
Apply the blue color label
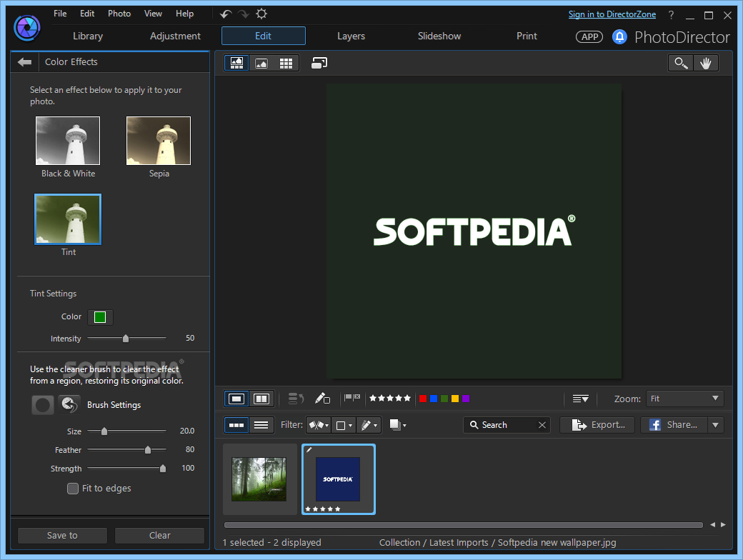pyautogui.click(x=434, y=399)
